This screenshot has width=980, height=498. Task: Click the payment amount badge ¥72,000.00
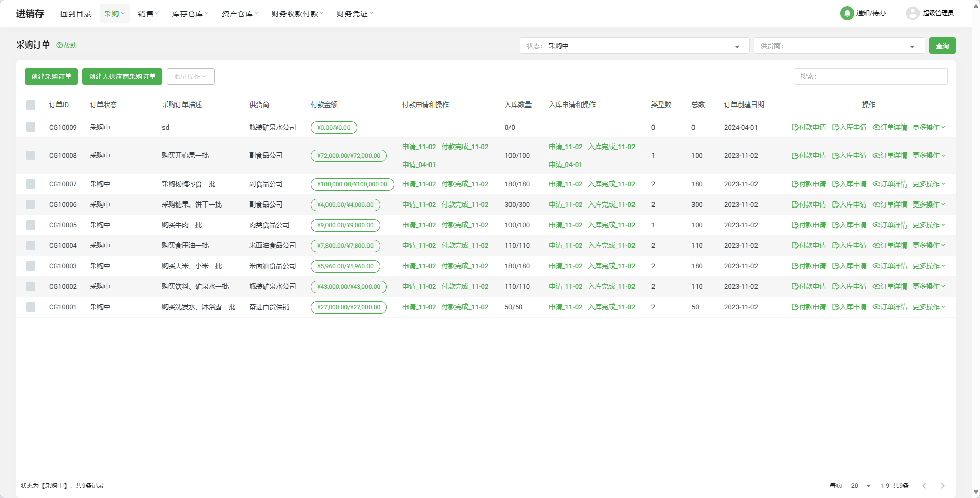pos(349,156)
